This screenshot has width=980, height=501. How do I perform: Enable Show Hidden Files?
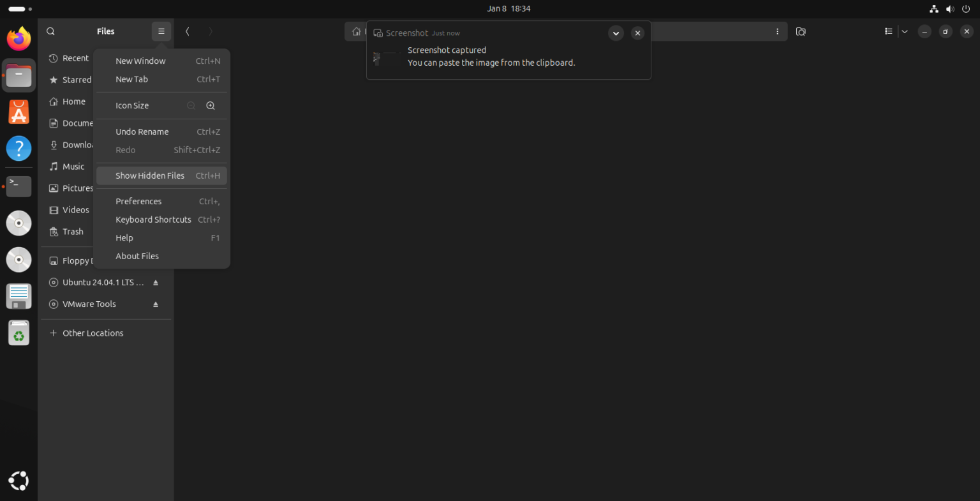150,175
